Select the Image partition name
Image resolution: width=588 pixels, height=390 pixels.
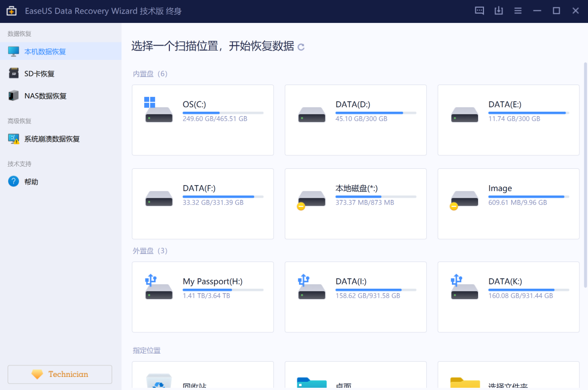[x=500, y=188]
